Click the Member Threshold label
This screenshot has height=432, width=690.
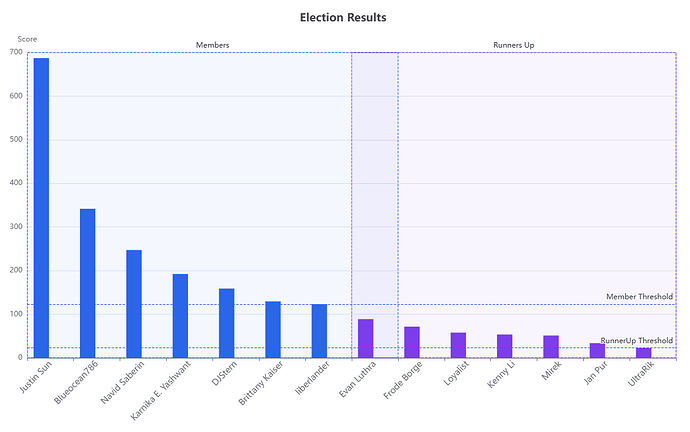(640, 297)
